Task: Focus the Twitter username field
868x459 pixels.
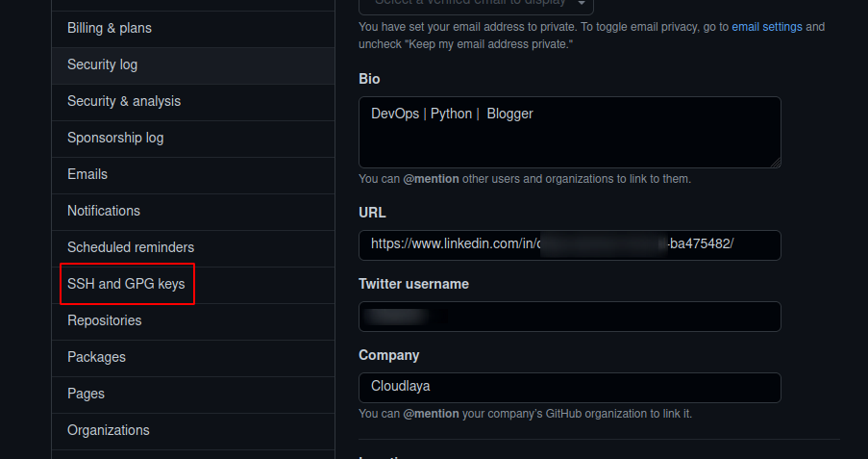Action: 570,317
